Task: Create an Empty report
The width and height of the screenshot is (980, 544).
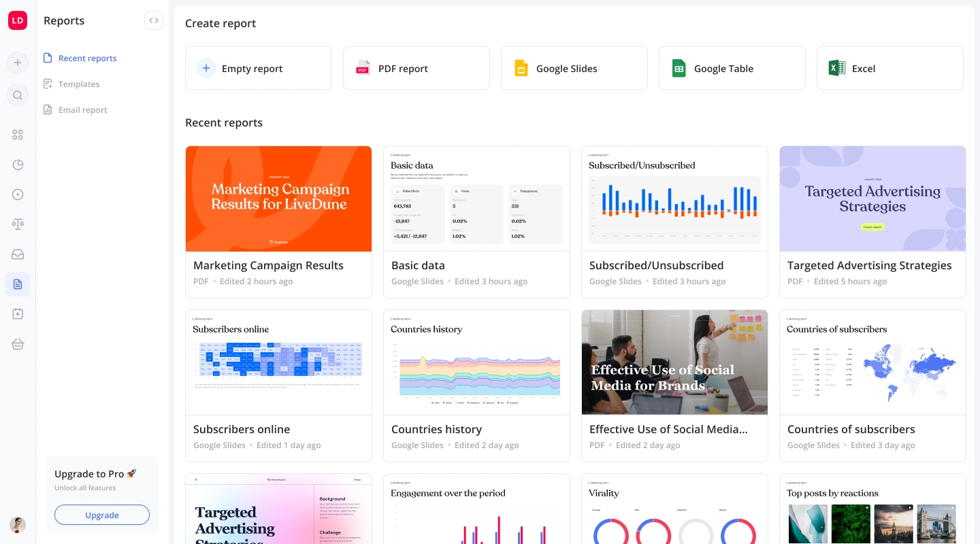Action: click(259, 68)
